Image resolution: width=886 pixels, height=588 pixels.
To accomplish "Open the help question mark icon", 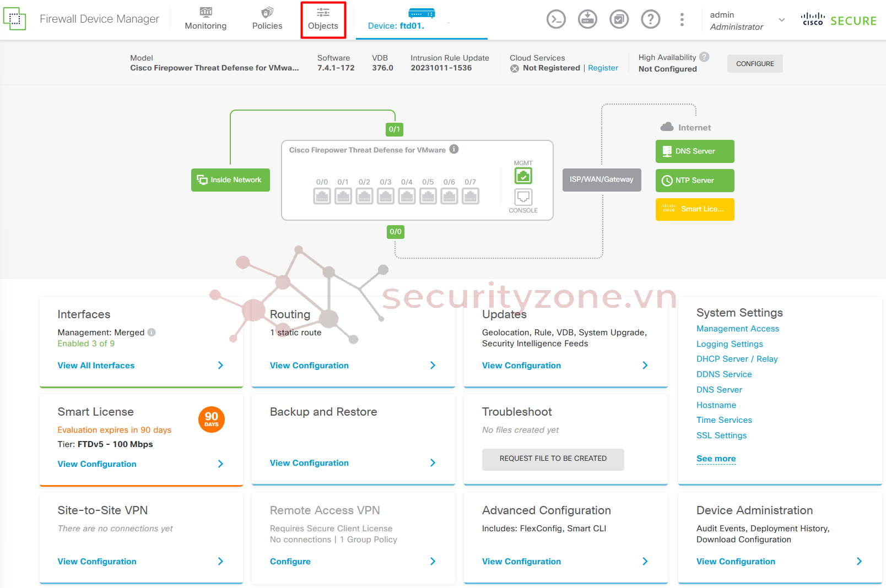I will click(x=651, y=20).
